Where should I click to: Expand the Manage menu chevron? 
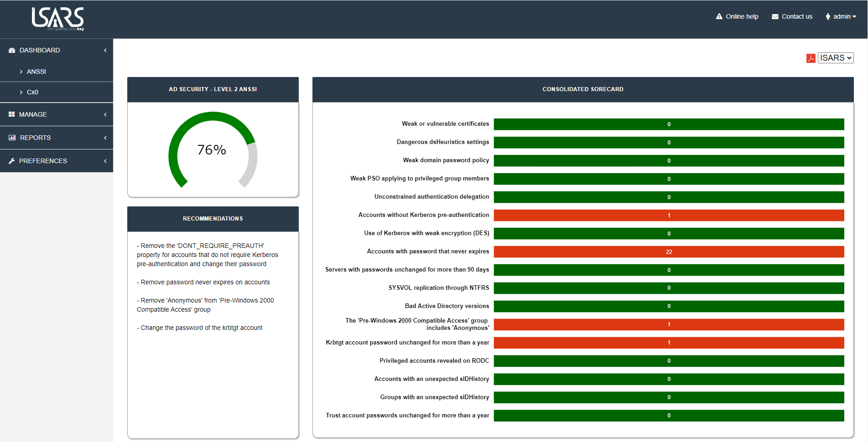click(x=105, y=114)
